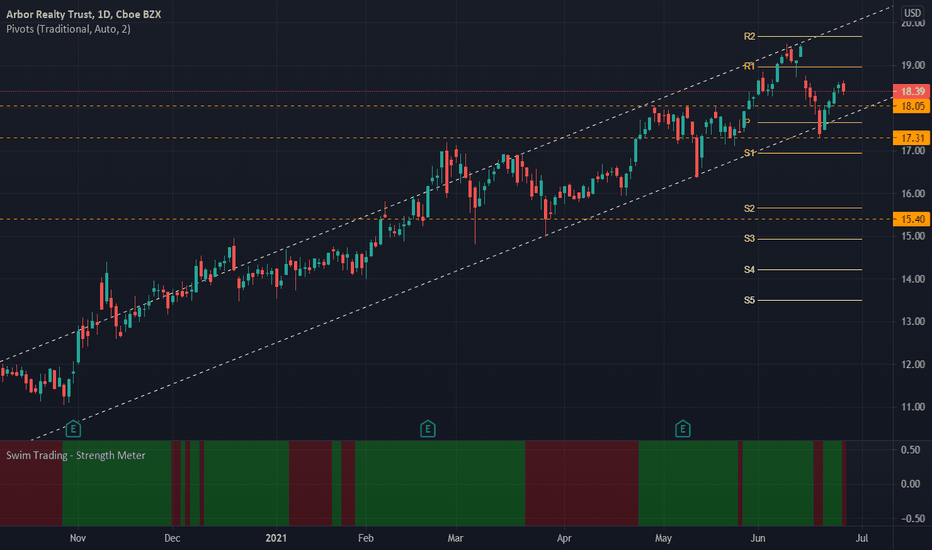The height and width of the screenshot is (550, 932).
Task: Click the 2021 date axis label
Action: pyautogui.click(x=276, y=538)
